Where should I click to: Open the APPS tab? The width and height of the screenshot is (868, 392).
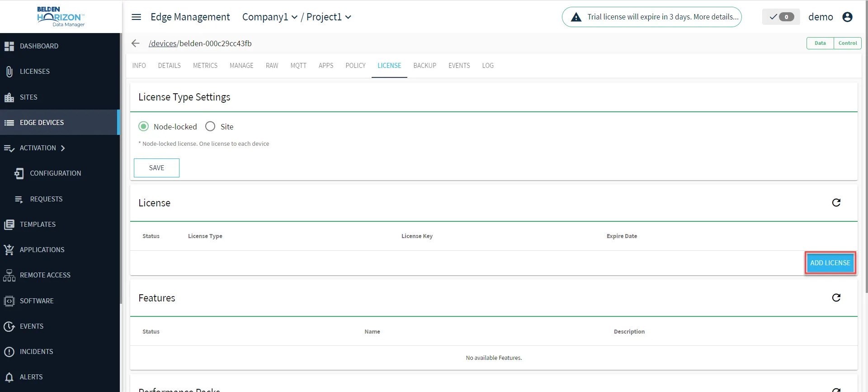(326, 66)
